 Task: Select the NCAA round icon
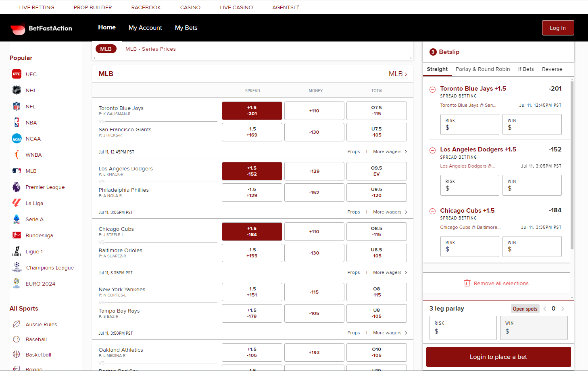[17, 139]
